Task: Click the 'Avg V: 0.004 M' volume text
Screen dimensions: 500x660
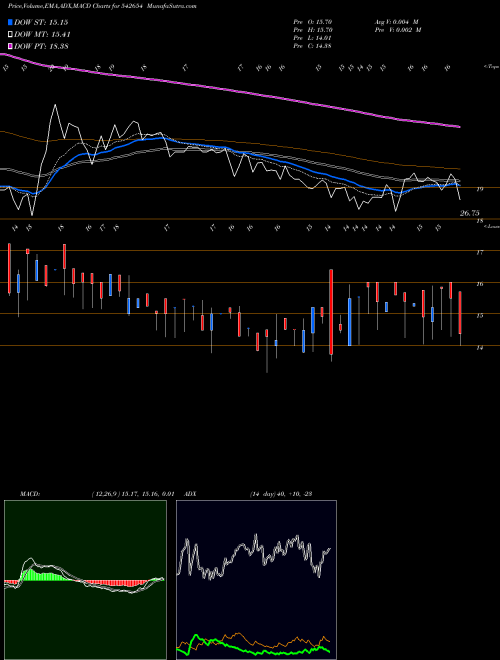Action: pos(396,22)
